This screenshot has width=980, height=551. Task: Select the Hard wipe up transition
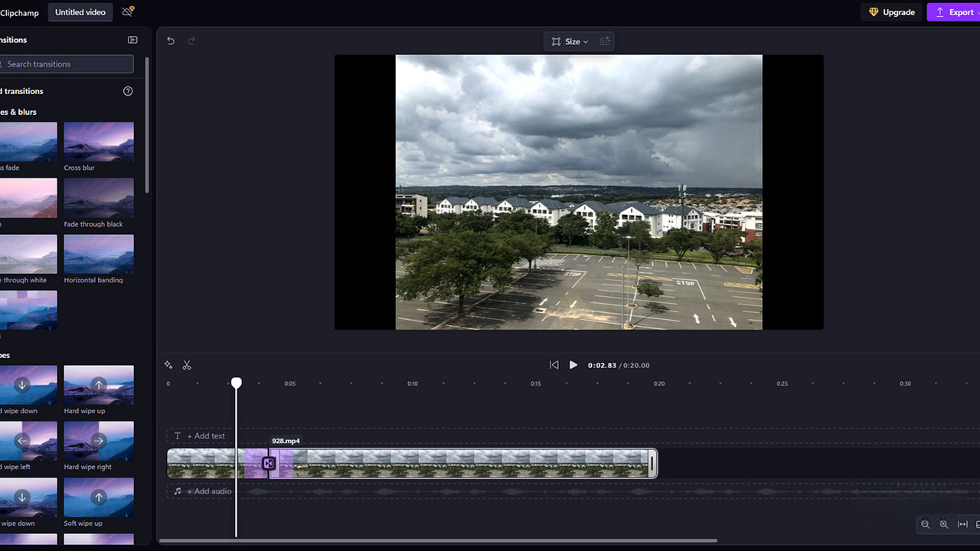pyautogui.click(x=99, y=385)
